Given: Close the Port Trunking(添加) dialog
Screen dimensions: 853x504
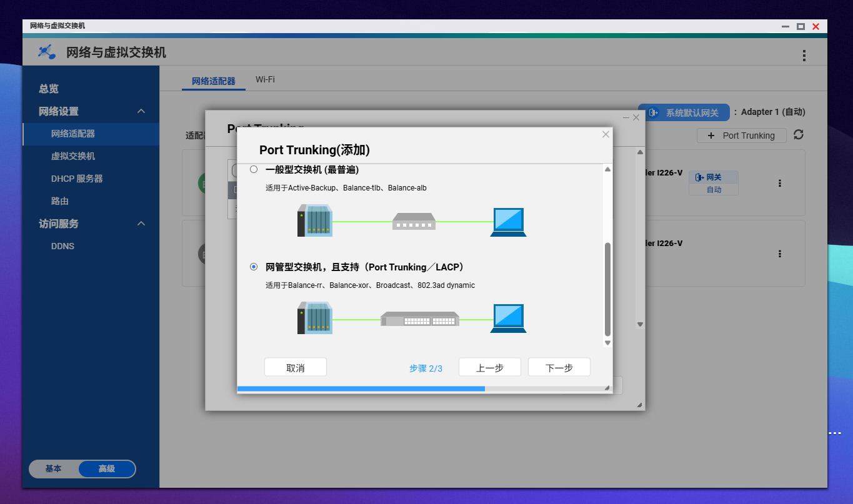Looking at the screenshot, I should pos(605,134).
